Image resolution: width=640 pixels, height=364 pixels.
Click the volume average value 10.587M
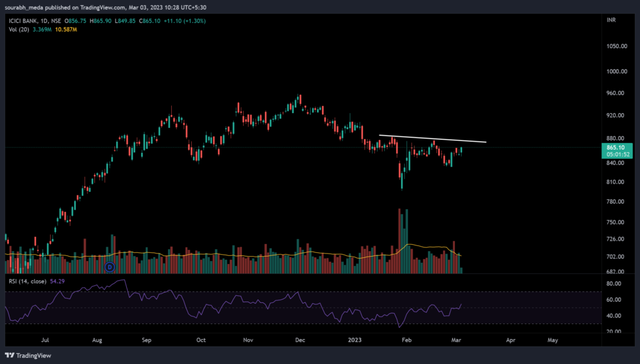66,29
